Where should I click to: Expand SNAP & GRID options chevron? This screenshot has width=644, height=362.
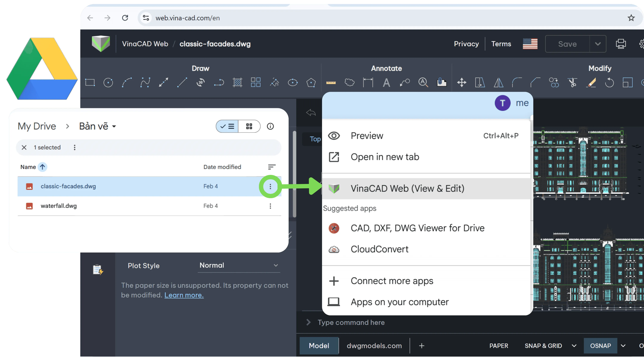[x=574, y=346]
